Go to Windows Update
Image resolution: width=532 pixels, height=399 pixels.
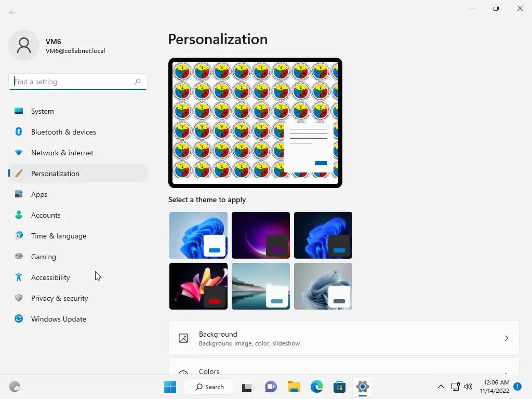pyautogui.click(x=78, y=318)
